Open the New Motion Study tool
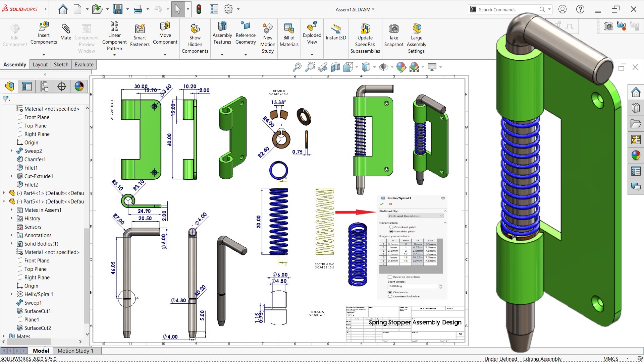The image size is (644, 362). click(x=268, y=29)
